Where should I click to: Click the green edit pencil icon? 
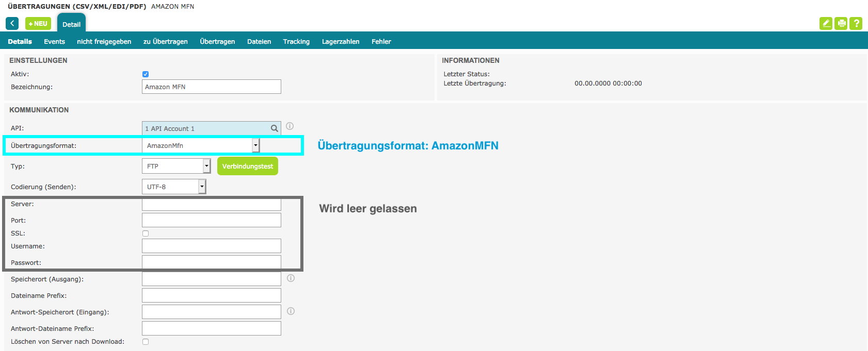[826, 23]
